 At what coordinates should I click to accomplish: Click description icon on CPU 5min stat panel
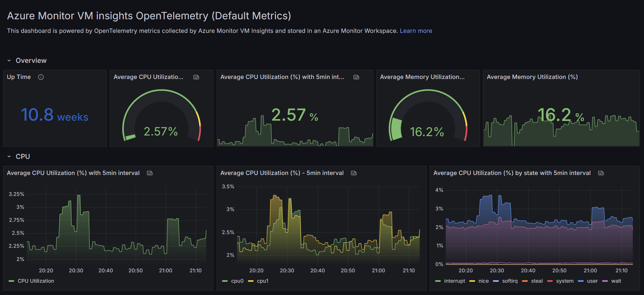click(356, 77)
